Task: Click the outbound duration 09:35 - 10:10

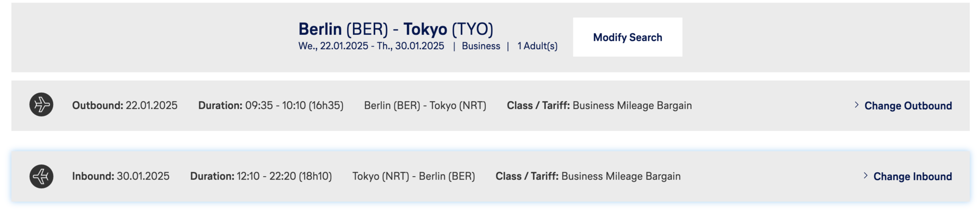Action: click(x=271, y=105)
